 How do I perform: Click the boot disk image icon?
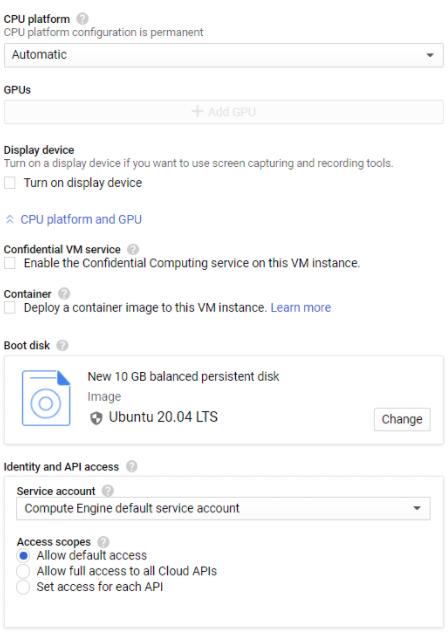[x=46, y=398]
